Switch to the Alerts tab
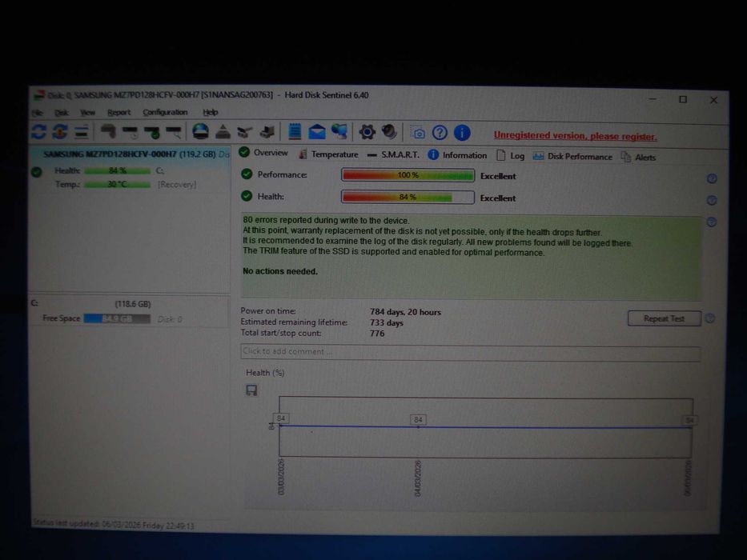The width and height of the screenshot is (747, 560). point(638,157)
